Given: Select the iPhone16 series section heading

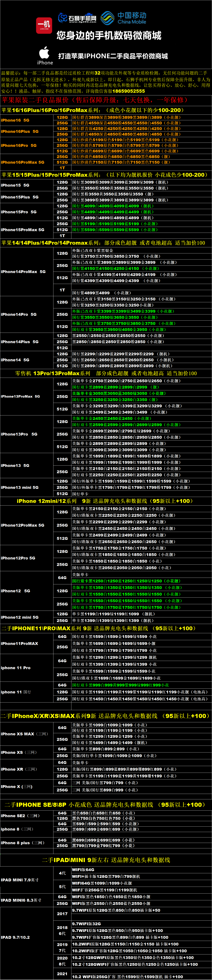Looking at the screenshot, I should (x=93, y=110).
